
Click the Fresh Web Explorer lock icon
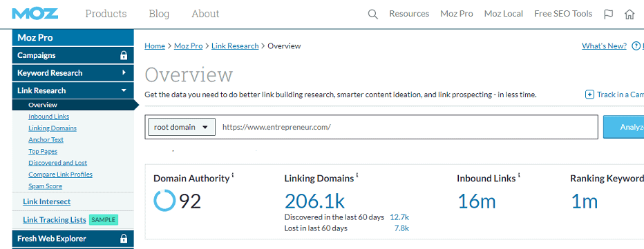[124, 239]
